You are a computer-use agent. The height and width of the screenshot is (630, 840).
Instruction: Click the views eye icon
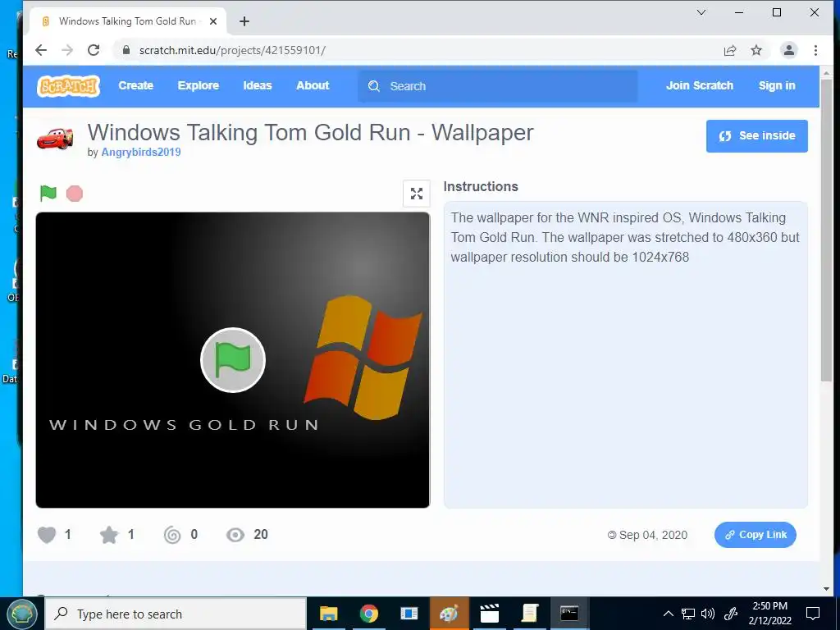coord(235,535)
